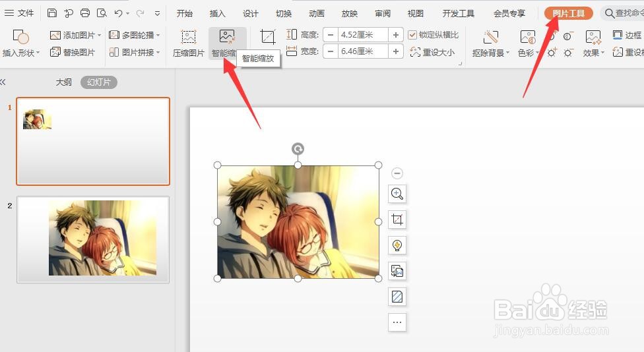644x352 pixels.
Task: Open the size group dialog launcher
Action: point(461,63)
